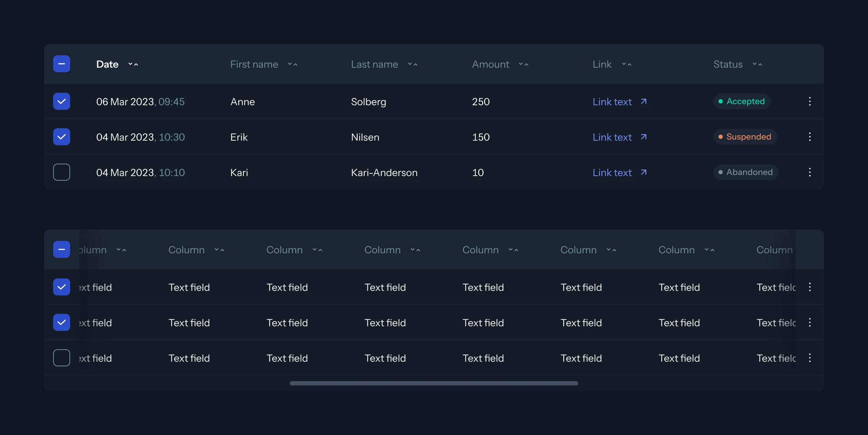The height and width of the screenshot is (435, 868).
Task: Sort by Last name using its chevrons
Action: click(x=413, y=64)
